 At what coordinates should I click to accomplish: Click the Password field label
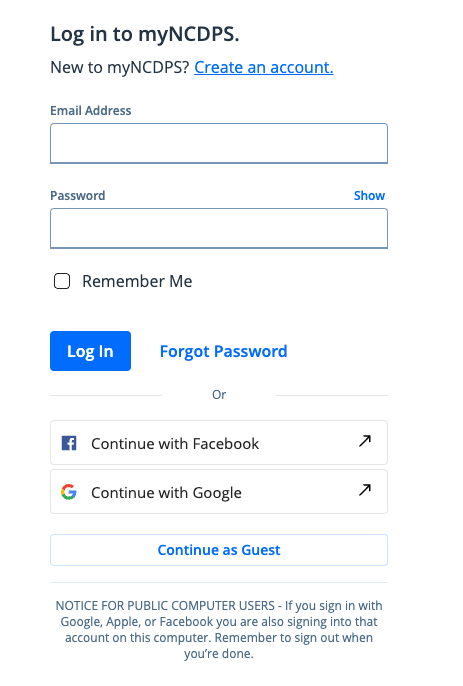pos(78,196)
